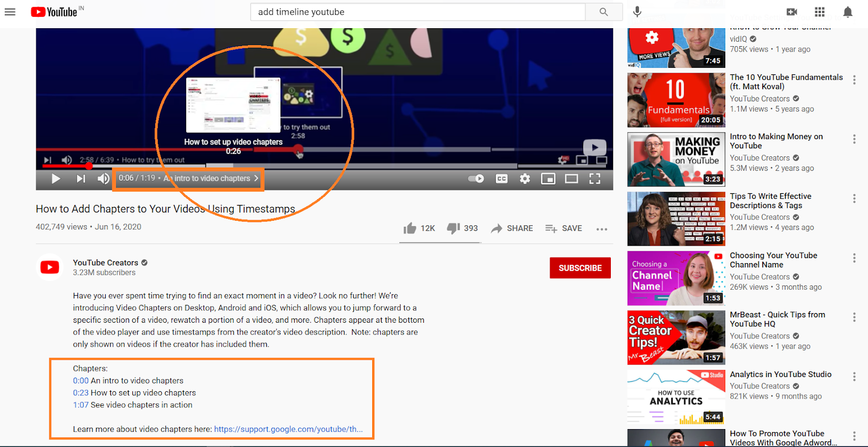This screenshot has width=868, height=447.
Task: Click the create video camera icon
Action: pos(792,12)
